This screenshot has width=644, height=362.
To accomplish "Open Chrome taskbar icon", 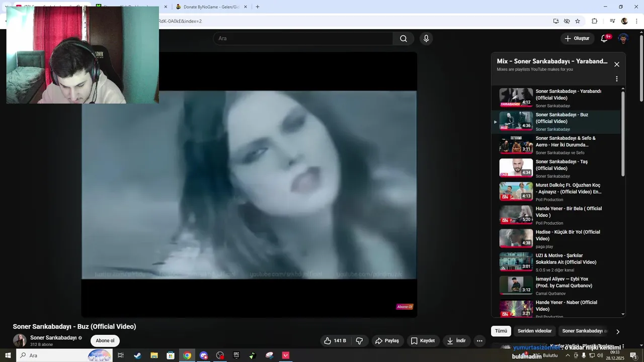I will click(187, 355).
